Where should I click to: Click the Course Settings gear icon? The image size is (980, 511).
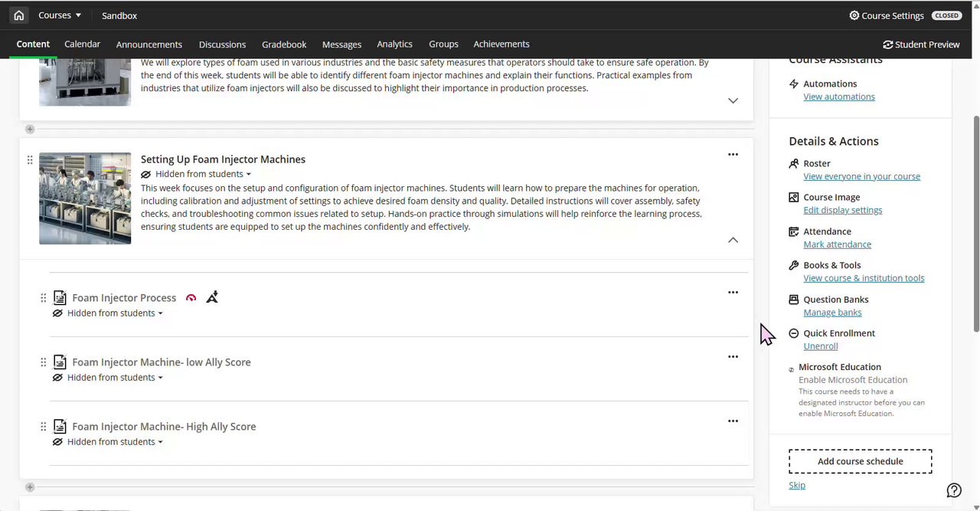coord(854,15)
